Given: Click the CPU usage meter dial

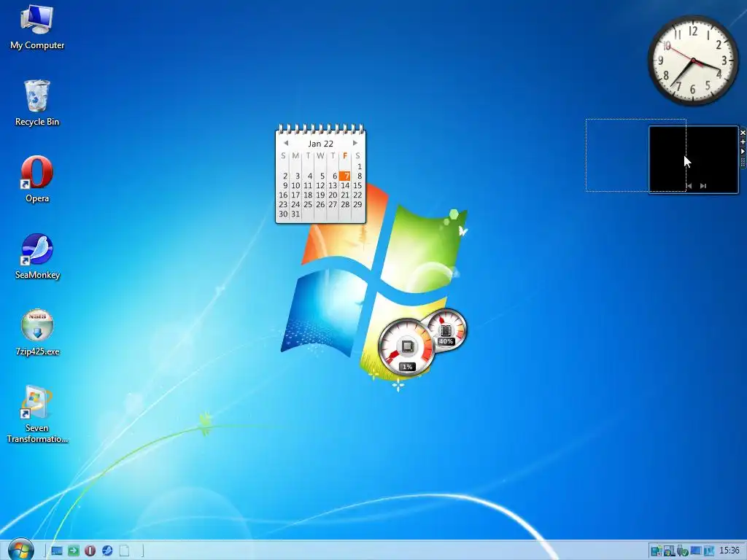Looking at the screenshot, I should click(x=407, y=347).
